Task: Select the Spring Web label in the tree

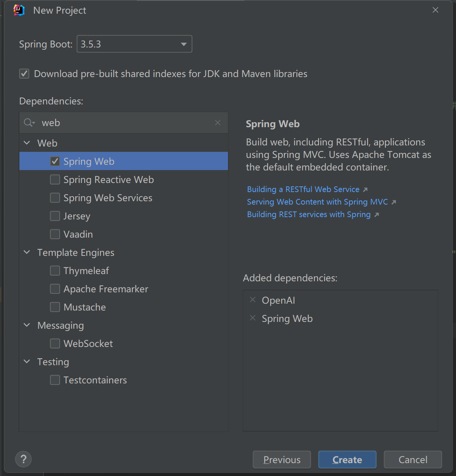Action: click(x=89, y=161)
